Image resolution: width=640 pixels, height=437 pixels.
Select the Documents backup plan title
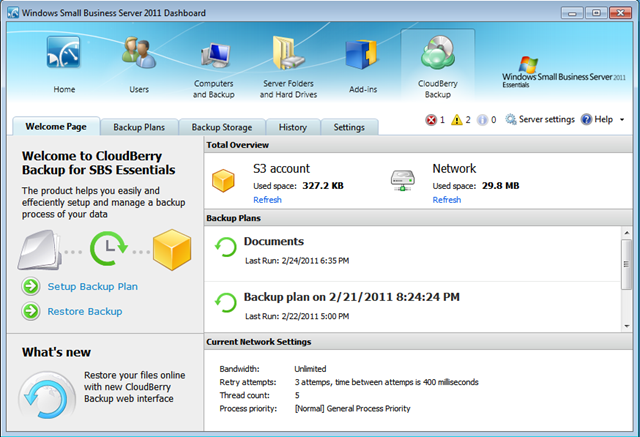(x=274, y=241)
